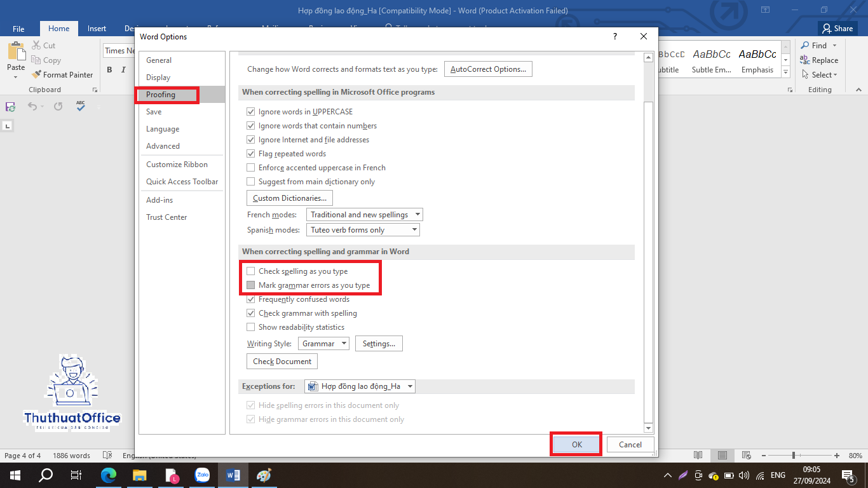Click the Copy icon in ribbon
Screen dimensions: 868x488
click(x=36, y=60)
